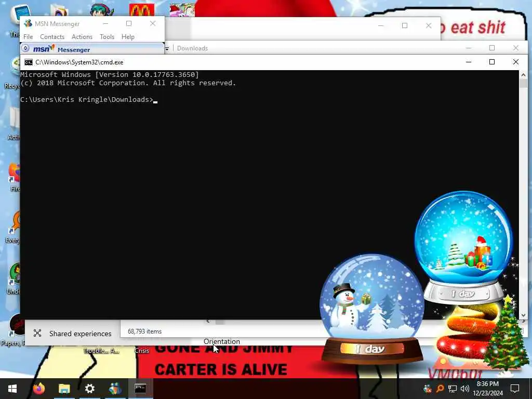Image resolution: width=532 pixels, height=399 pixels.
Task: Open the network status tray icon
Action: (453, 389)
